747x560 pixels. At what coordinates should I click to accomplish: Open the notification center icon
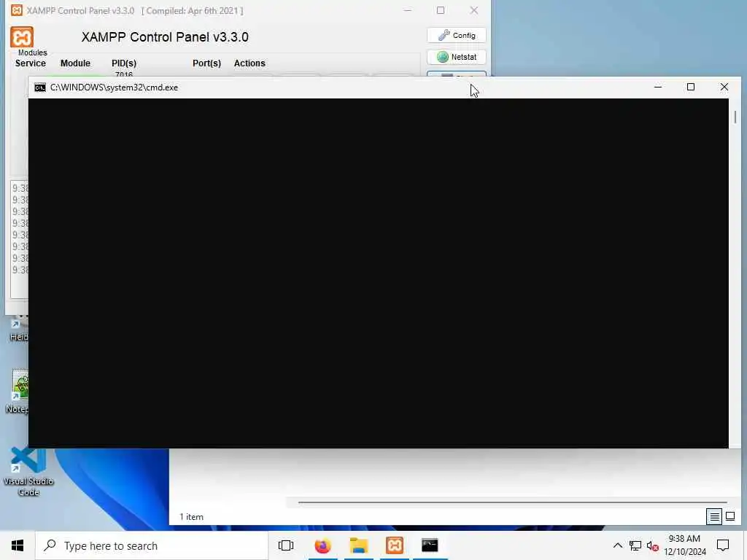tap(723, 545)
